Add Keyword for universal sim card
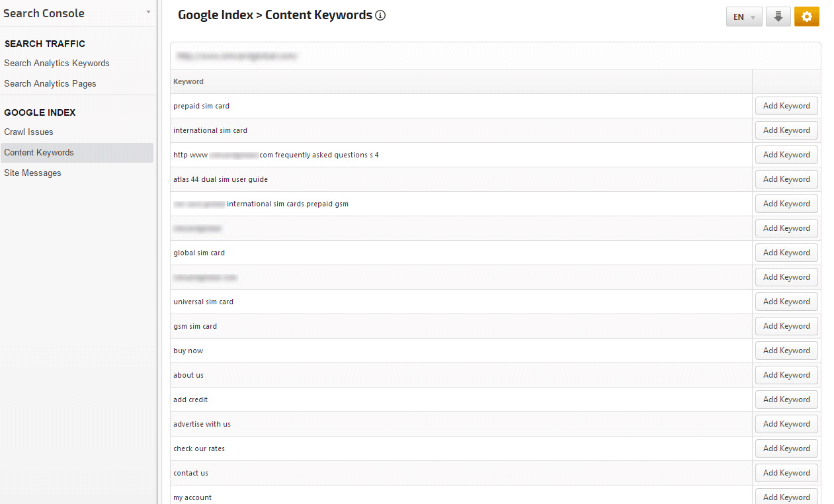 click(x=786, y=302)
